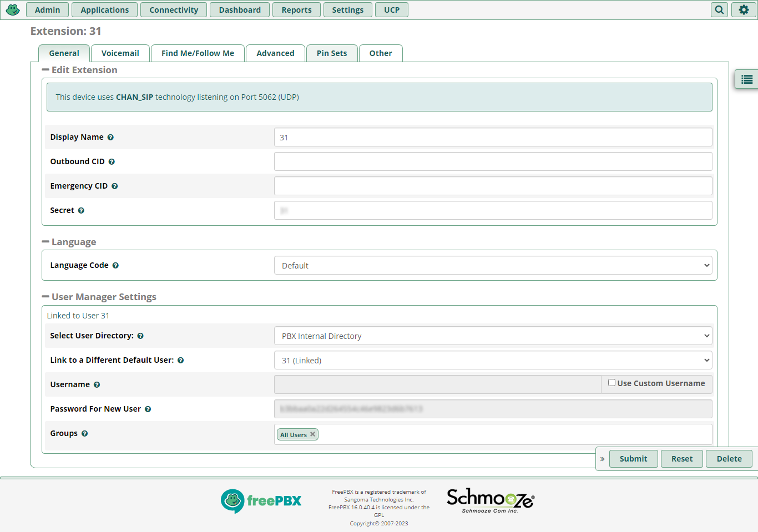Enable Use Custom Username checkbox
This screenshot has width=758, height=532.
(612, 383)
